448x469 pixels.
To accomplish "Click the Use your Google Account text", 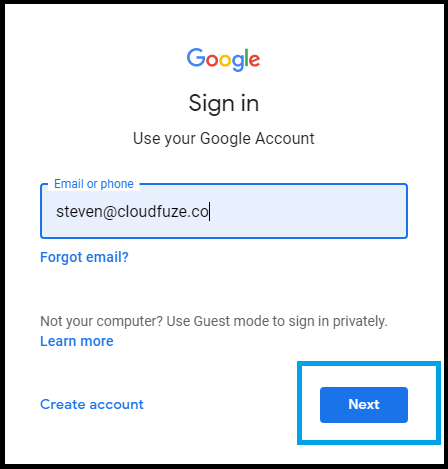I will point(224,139).
